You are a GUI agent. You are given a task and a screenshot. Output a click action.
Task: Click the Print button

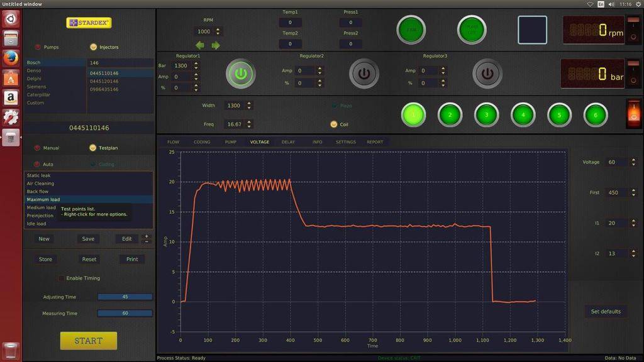132,260
